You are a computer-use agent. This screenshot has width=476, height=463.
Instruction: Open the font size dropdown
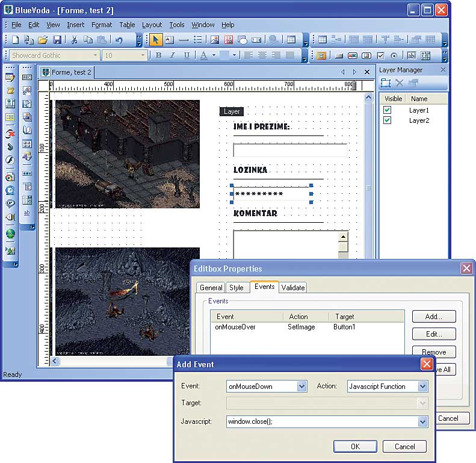tap(143, 55)
